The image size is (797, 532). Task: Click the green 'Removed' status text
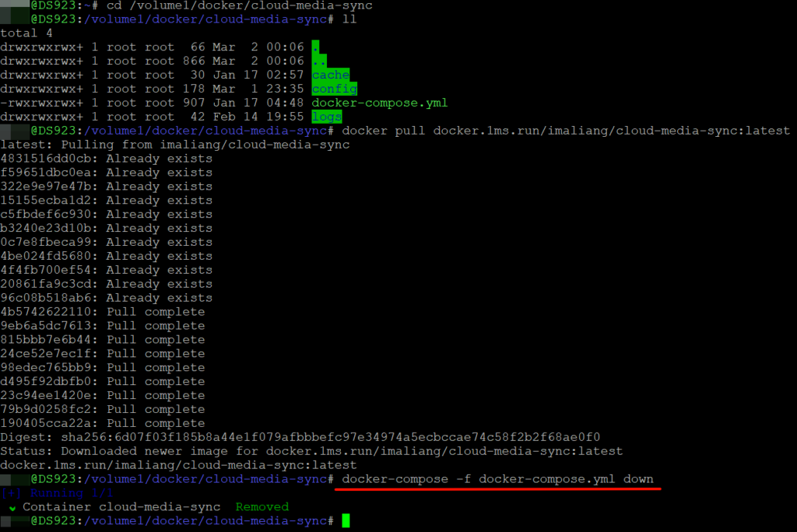(262, 507)
